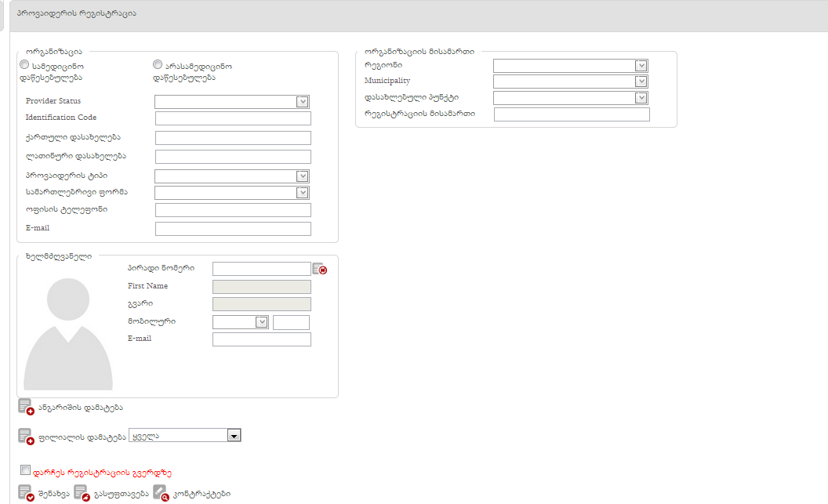Click the ფილიალის დამატება add branch icon
This screenshot has width=828, height=504.
[26, 437]
